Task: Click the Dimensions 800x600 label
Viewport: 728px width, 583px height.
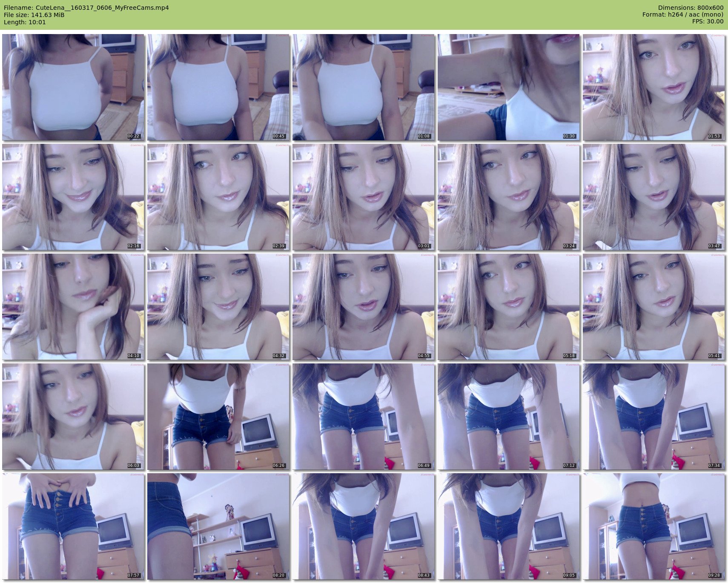Action: coord(691,8)
